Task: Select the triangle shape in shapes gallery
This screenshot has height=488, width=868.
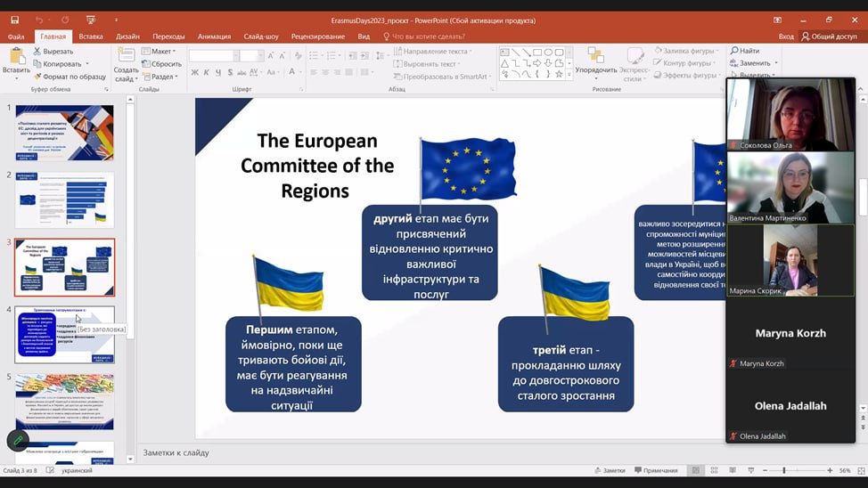Action: [x=505, y=63]
